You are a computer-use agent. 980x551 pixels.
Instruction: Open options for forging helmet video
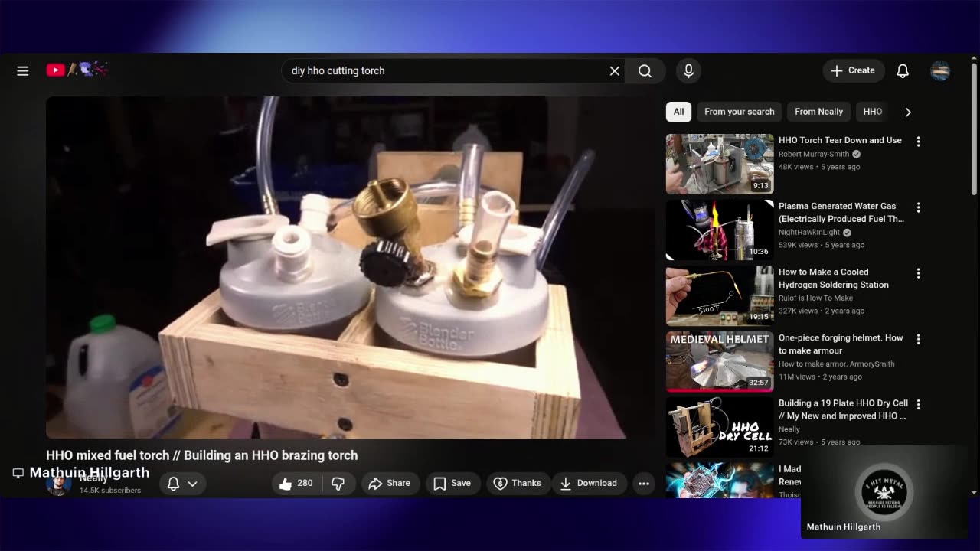point(918,339)
